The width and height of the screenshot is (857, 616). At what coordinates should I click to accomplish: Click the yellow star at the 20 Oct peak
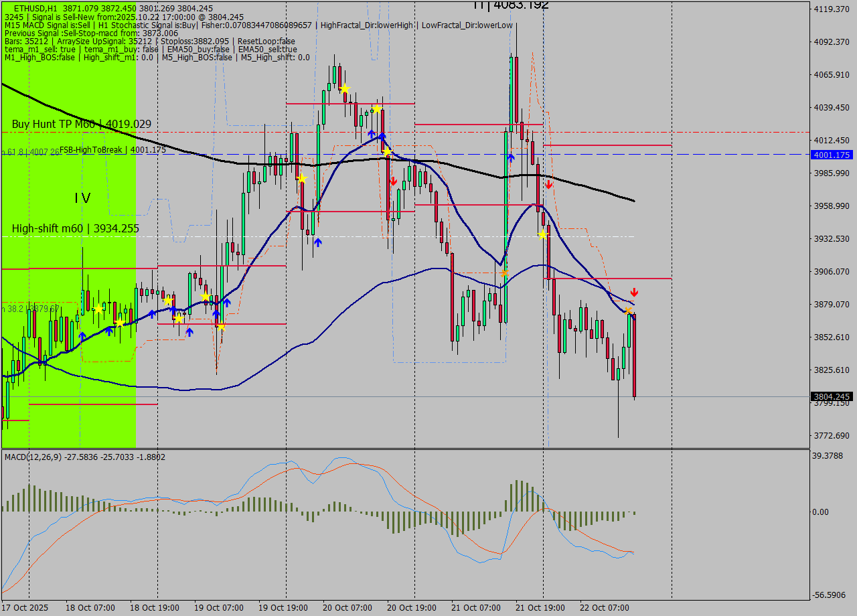[344, 89]
